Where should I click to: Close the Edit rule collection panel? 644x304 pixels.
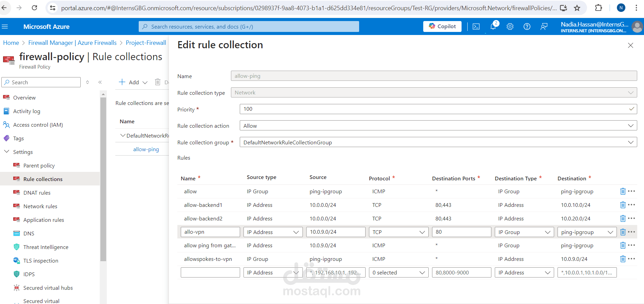[630, 45]
